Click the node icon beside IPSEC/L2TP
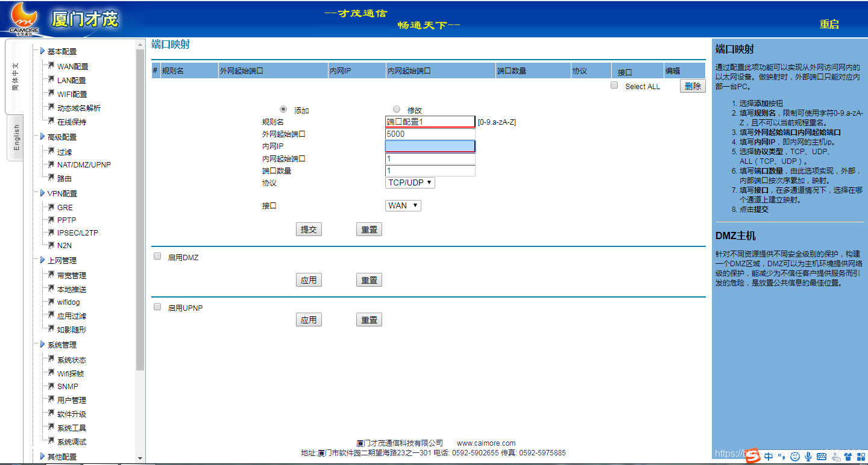This screenshot has width=868, height=465. click(x=51, y=232)
